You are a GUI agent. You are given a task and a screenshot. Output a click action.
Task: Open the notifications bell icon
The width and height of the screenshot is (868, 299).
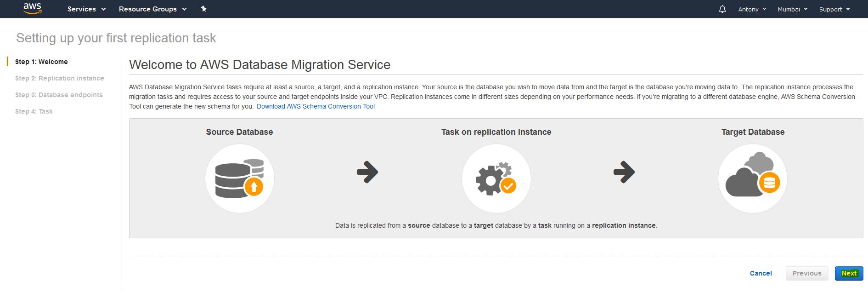tap(722, 9)
